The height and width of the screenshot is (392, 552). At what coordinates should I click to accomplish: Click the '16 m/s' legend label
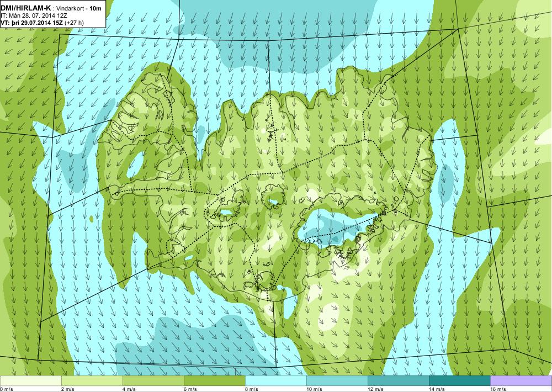(x=498, y=389)
